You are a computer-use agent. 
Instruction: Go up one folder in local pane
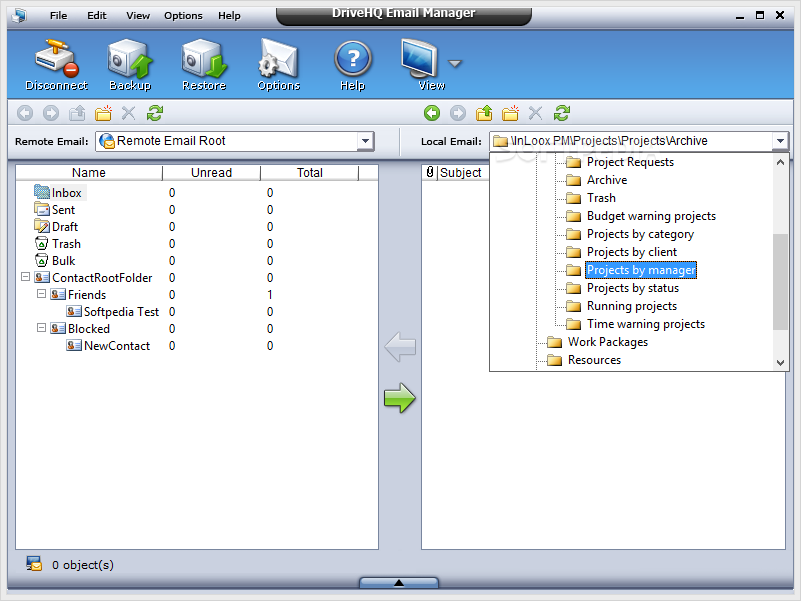[x=484, y=113]
